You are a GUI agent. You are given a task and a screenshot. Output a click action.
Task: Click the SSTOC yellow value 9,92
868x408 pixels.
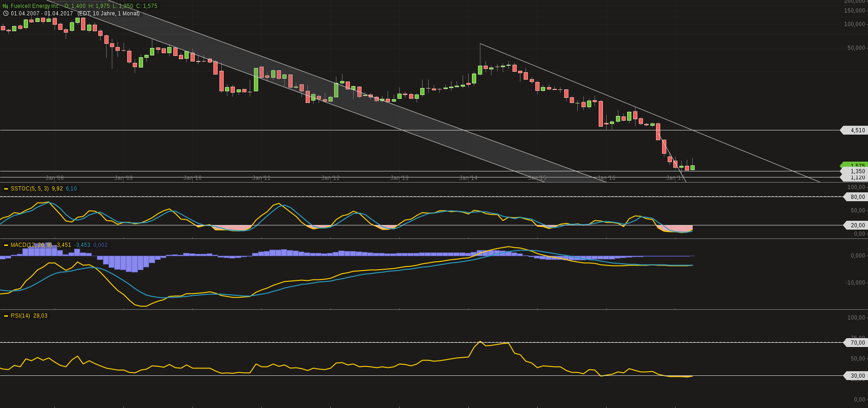point(57,189)
